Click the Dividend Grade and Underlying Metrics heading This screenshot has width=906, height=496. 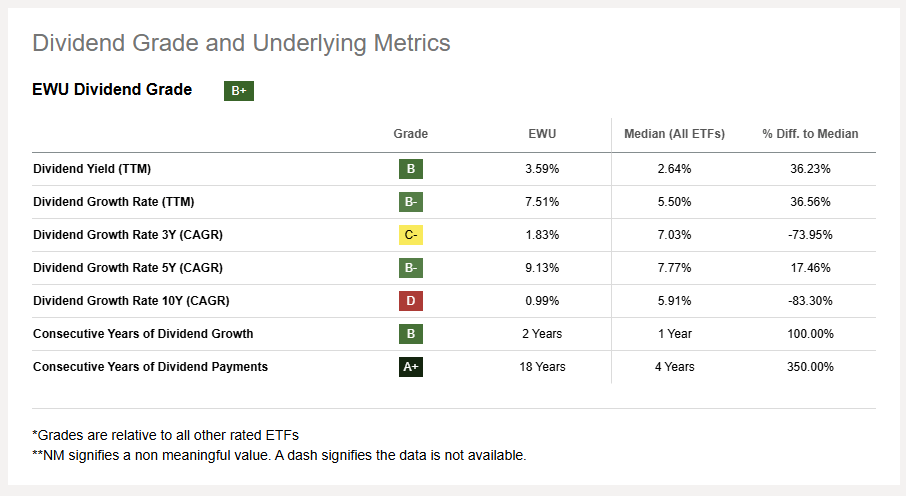click(241, 44)
